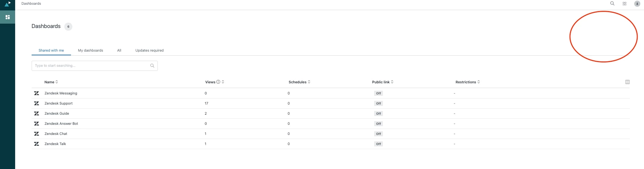Sort by Name column arrows

coord(57,82)
